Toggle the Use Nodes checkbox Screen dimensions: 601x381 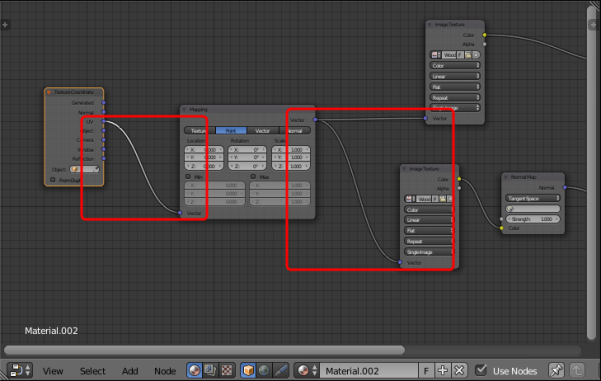(481, 370)
